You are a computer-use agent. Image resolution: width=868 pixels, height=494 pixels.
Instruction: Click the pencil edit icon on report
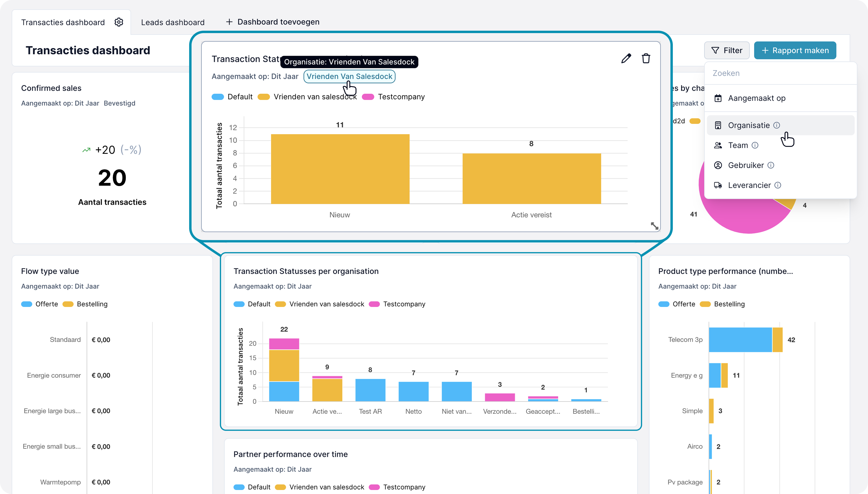(x=626, y=58)
